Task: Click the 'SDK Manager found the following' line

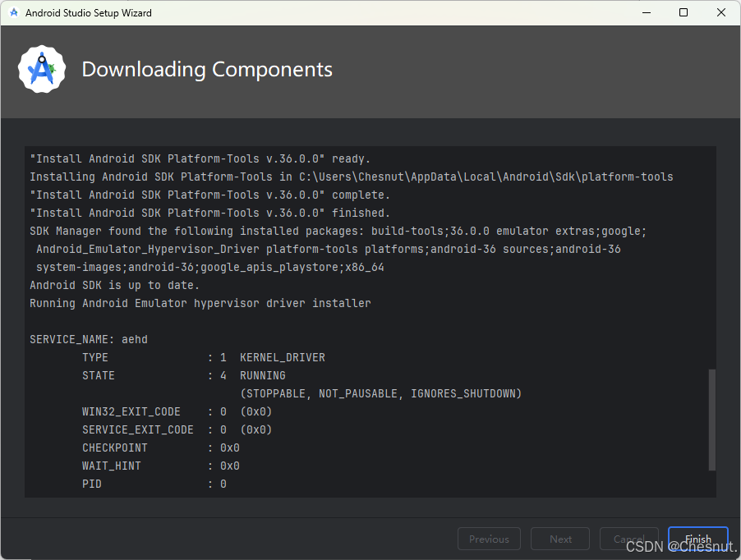Action: (338, 231)
